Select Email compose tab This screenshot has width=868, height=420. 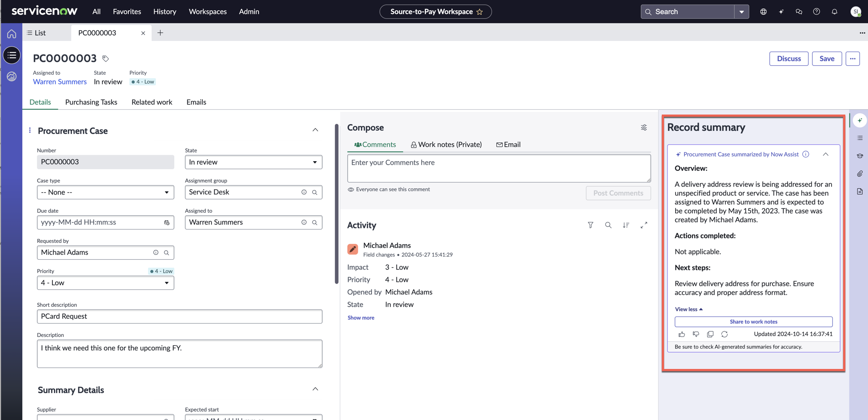pos(508,145)
